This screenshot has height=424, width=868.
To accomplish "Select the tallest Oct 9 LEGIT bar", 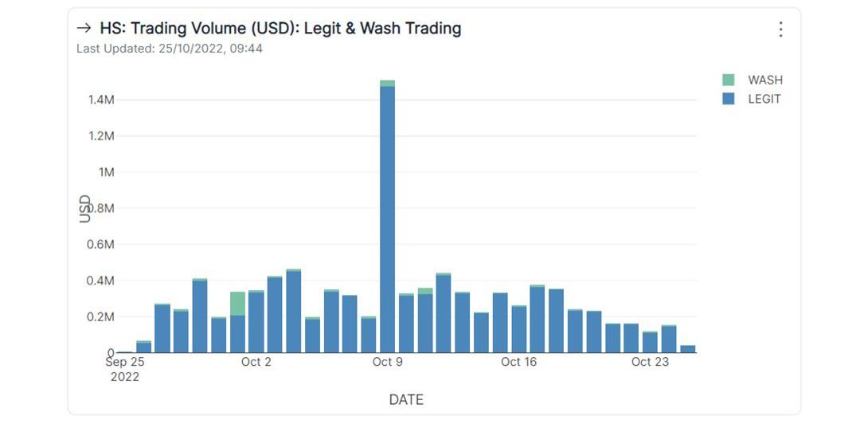I will (x=388, y=219).
